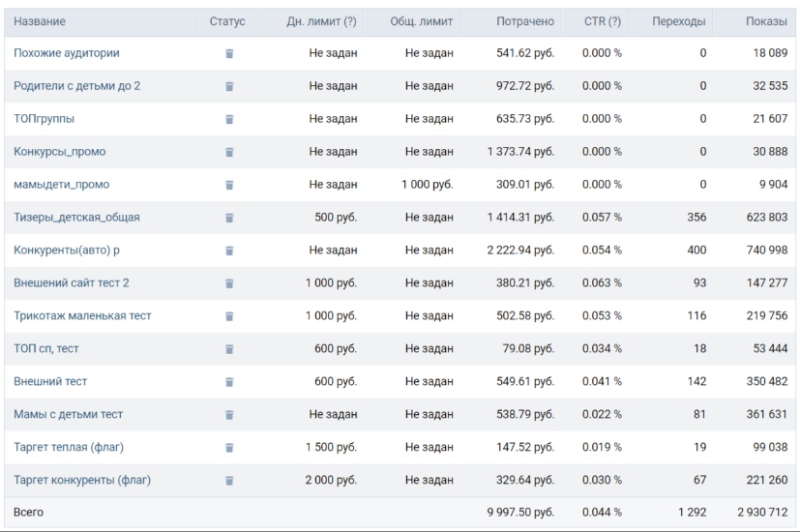Click the total 9 997.50 руб. value
This screenshot has width=800, height=532.
[520, 512]
